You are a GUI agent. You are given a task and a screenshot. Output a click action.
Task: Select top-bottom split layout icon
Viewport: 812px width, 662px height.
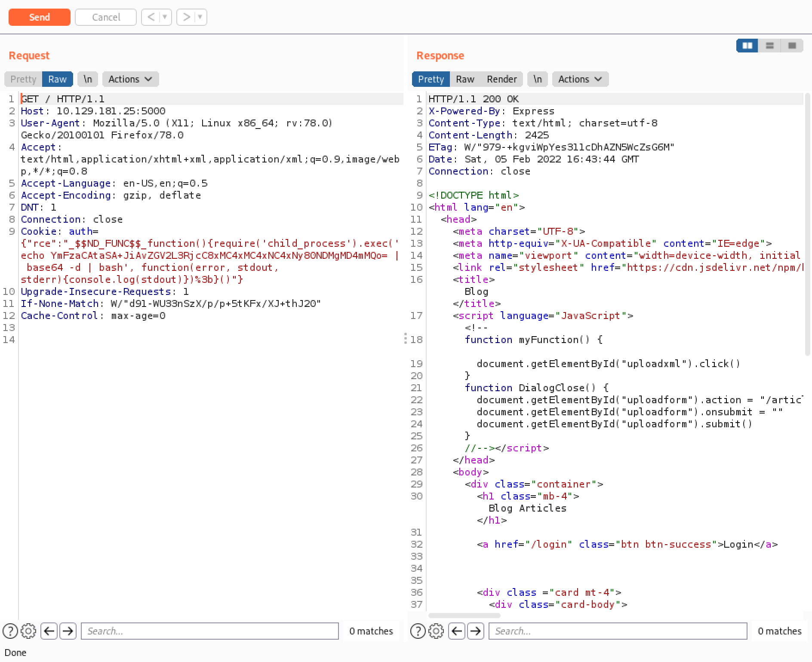pos(770,46)
